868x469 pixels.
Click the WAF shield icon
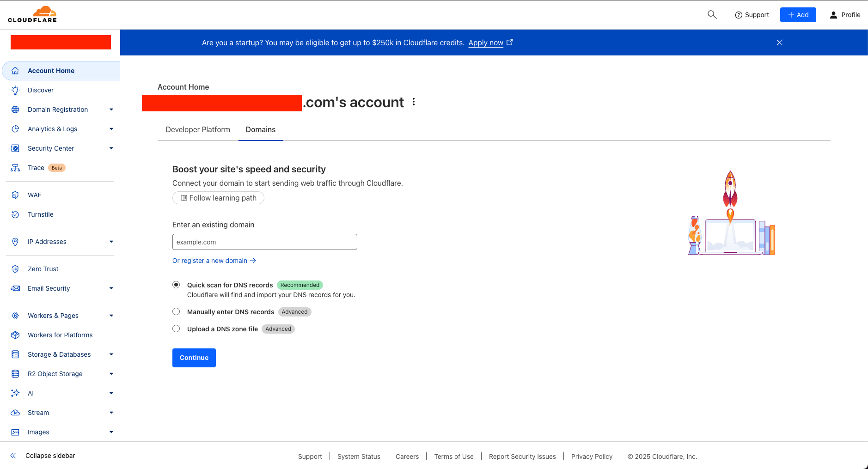tap(15, 195)
